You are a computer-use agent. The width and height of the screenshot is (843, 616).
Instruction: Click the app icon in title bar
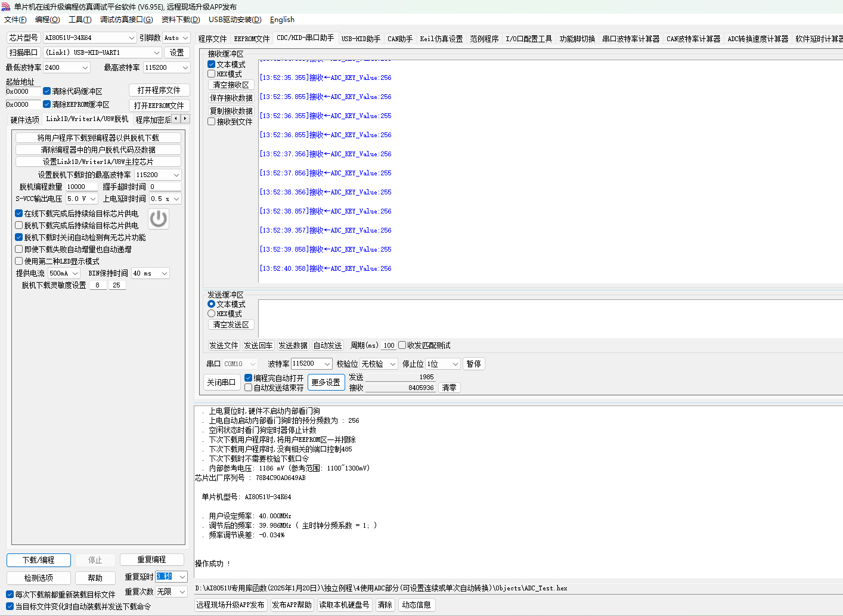6,7
